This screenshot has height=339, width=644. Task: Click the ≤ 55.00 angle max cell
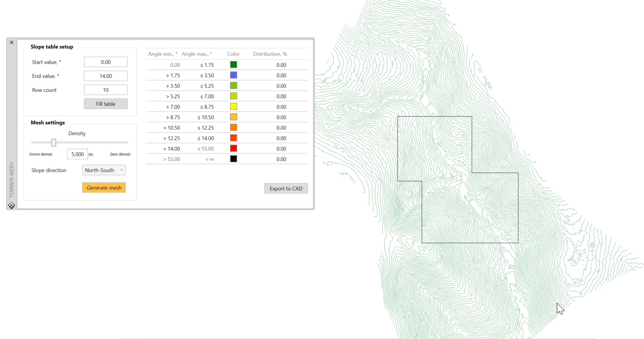(205, 149)
